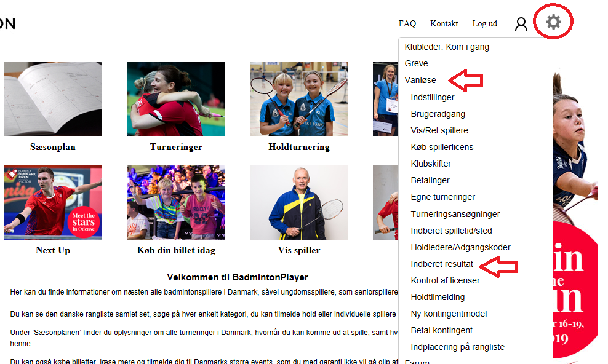
Task: Collapse the Vanløse club entry
Action: point(420,80)
